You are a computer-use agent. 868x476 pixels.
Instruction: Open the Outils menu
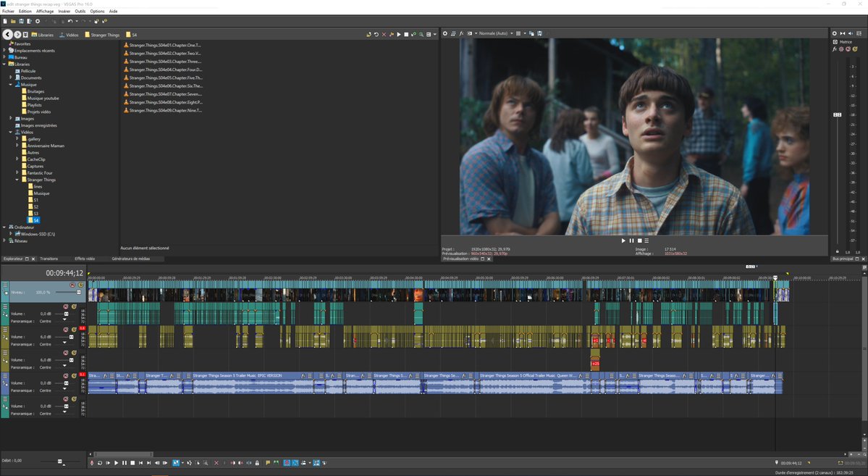pyautogui.click(x=80, y=11)
